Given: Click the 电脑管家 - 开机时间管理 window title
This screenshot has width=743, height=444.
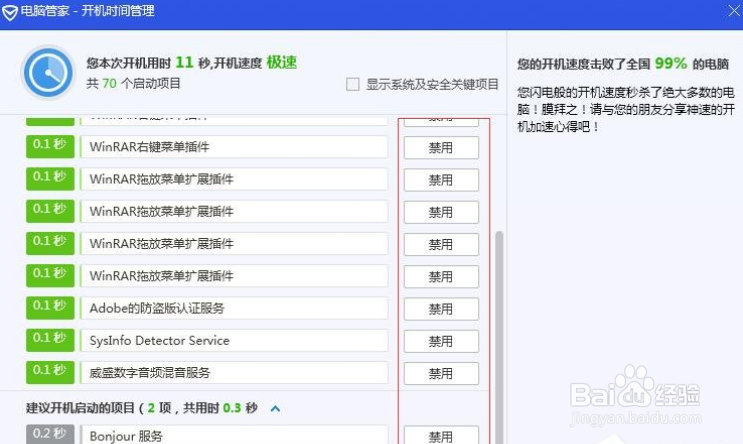Looking at the screenshot, I should pyautogui.click(x=88, y=11).
